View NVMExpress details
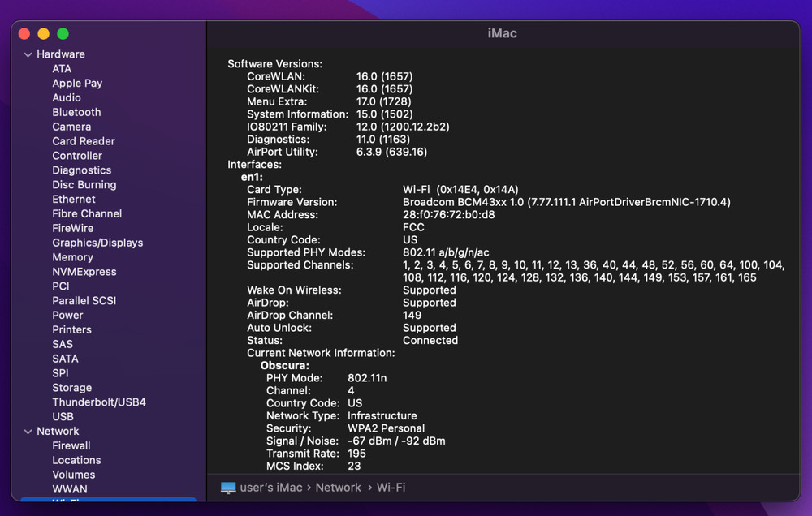Screen dimensions: 812x516 84,272
